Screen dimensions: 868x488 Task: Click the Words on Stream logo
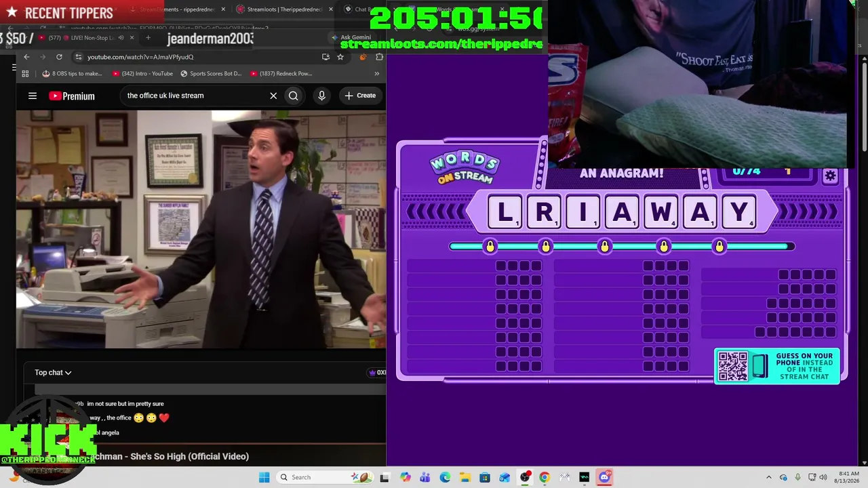(465, 168)
